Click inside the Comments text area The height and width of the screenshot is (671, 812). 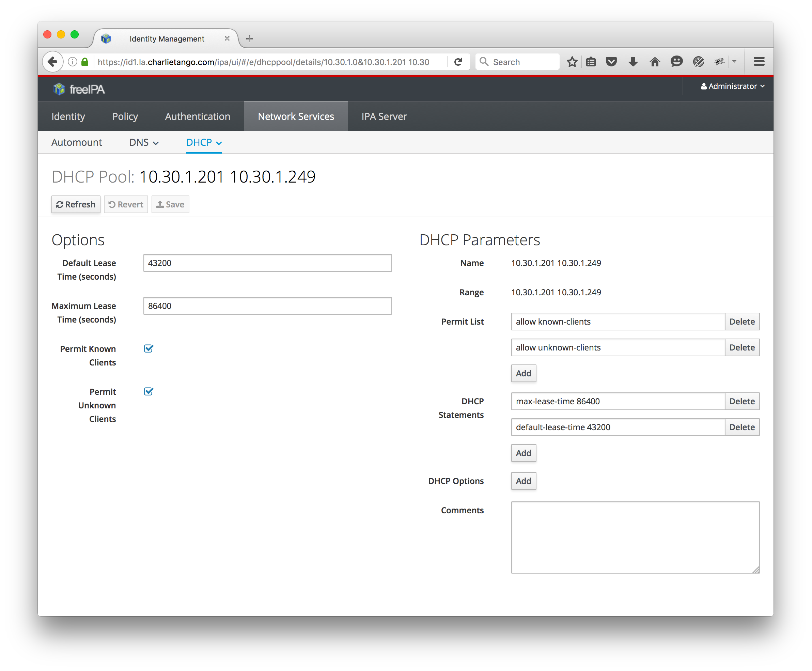pyautogui.click(x=635, y=537)
